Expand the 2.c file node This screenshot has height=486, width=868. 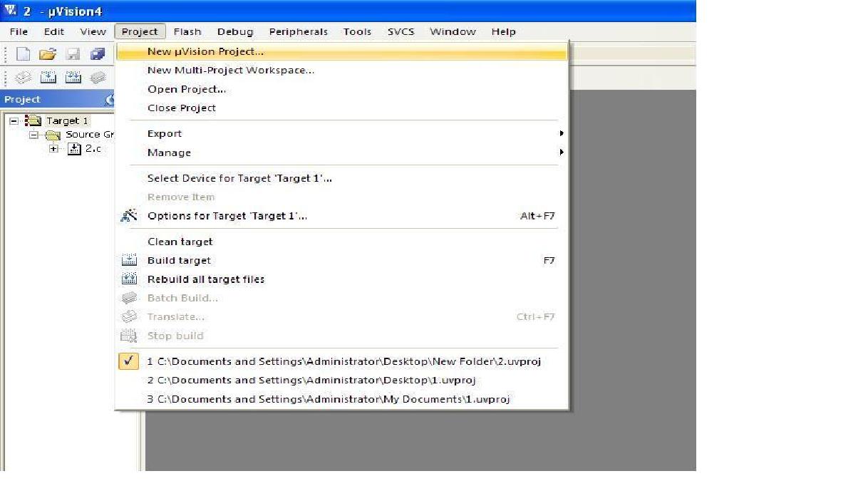[x=53, y=149]
